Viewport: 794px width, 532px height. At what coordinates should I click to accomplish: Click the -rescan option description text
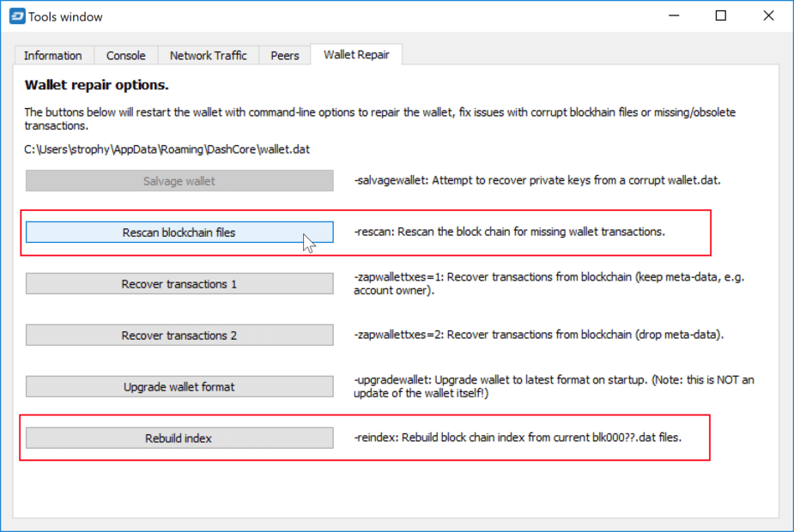coord(509,232)
